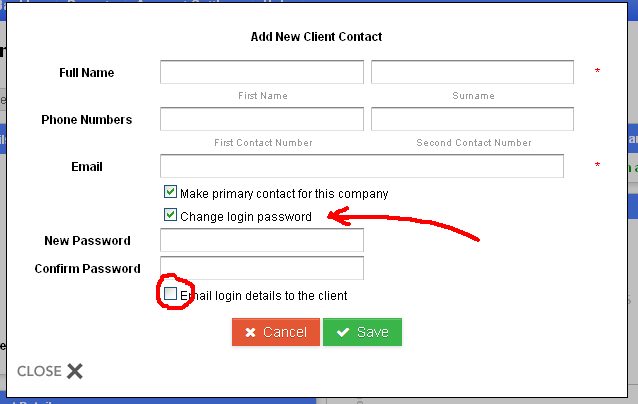This screenshot has height=404, width=638.
Task: Click the Confirm Password field
Action: (x=261, y=268)
